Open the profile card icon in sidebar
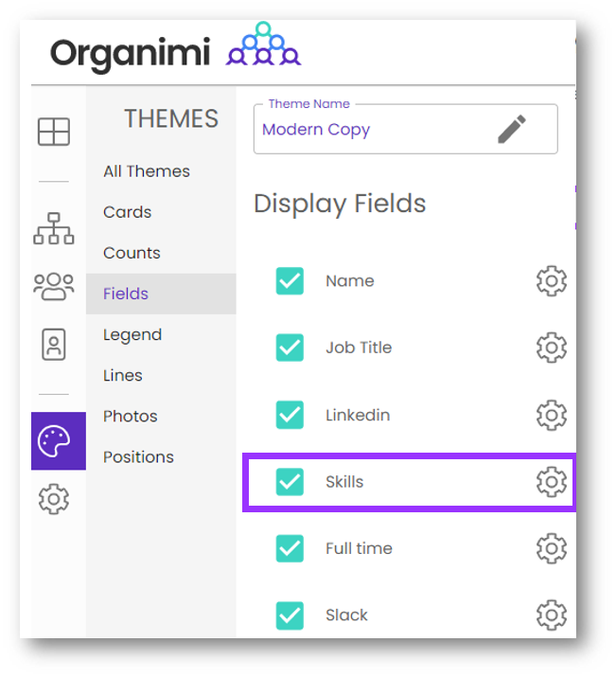616x678 pixels. click(54, 345)
